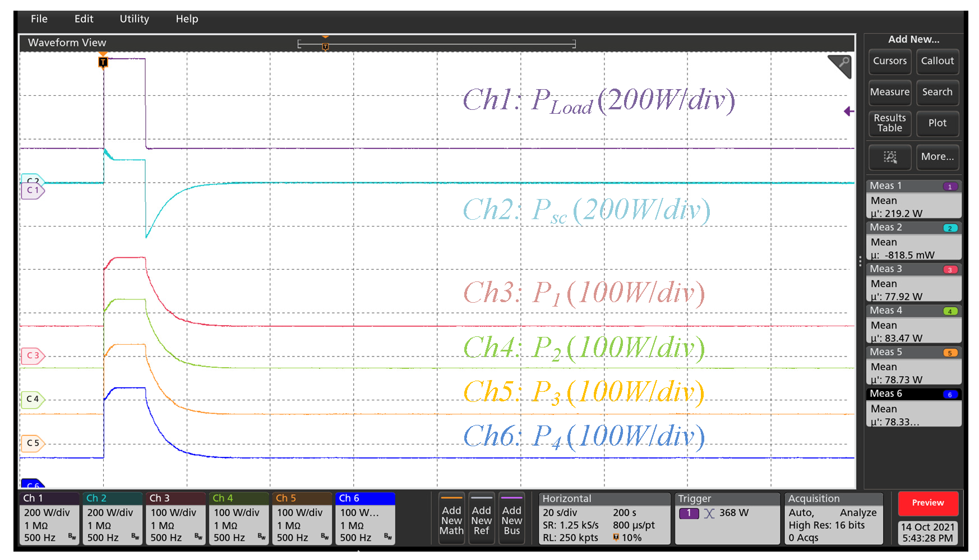Click the Add New Bus button
Image resolution: width=979 pixels, height=560 pixels.
(511, 519)
